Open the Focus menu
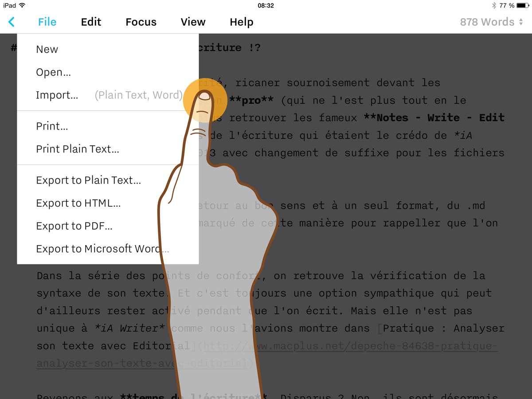The image size is (532, 399). click(x=141, y=22)
